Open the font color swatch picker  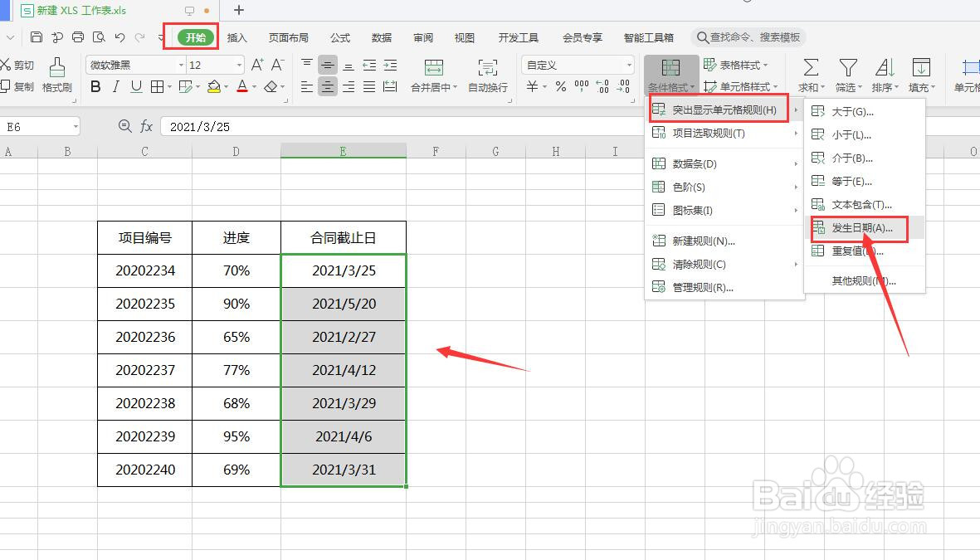click(242, 86)
